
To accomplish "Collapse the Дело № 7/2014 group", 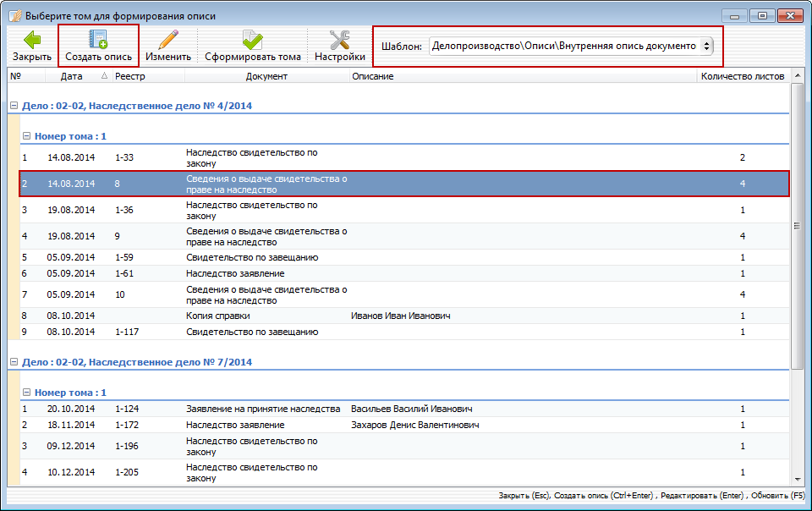I will (14, 362).
